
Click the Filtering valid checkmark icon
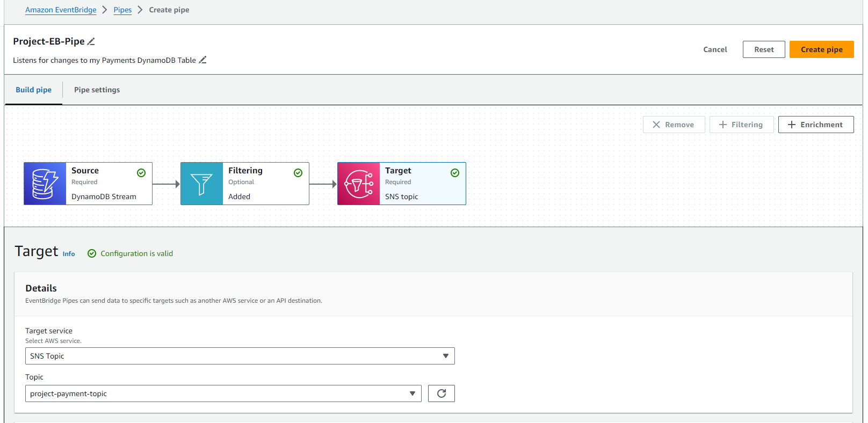pyautogui.click(x=298, y=173)
